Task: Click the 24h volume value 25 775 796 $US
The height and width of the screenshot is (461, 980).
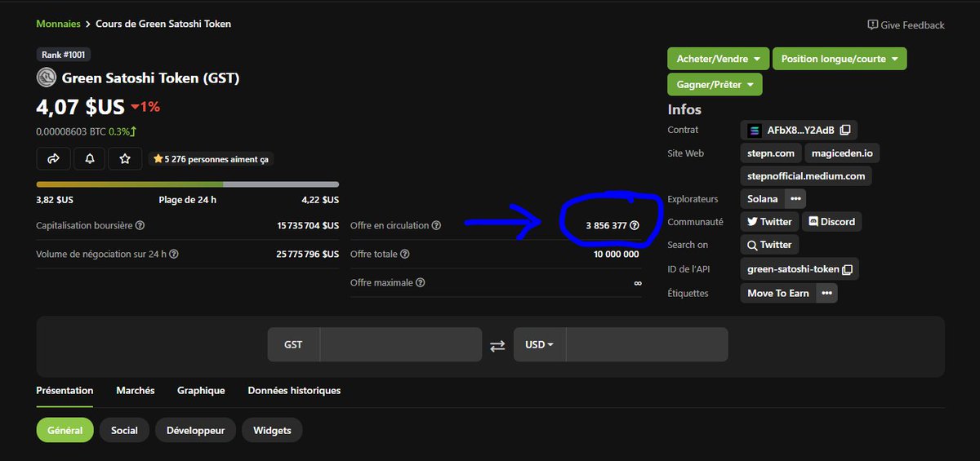Action: (308, 254)
